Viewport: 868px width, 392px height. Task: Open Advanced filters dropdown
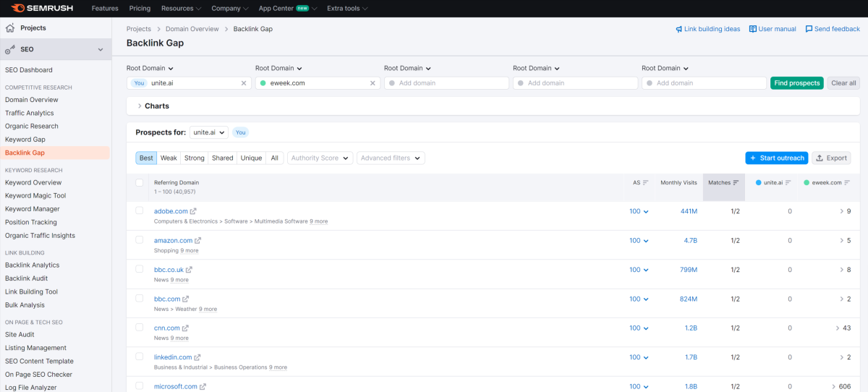tap(391, 158)
